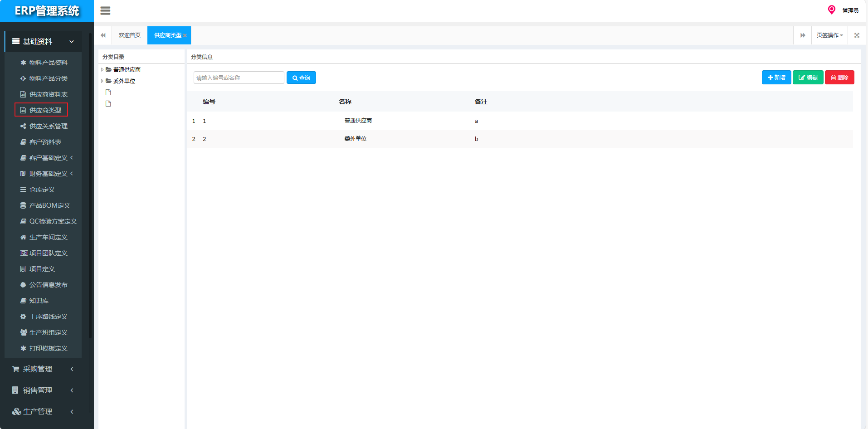Switch to the 欢迎首页 tab

pos(129,35)
